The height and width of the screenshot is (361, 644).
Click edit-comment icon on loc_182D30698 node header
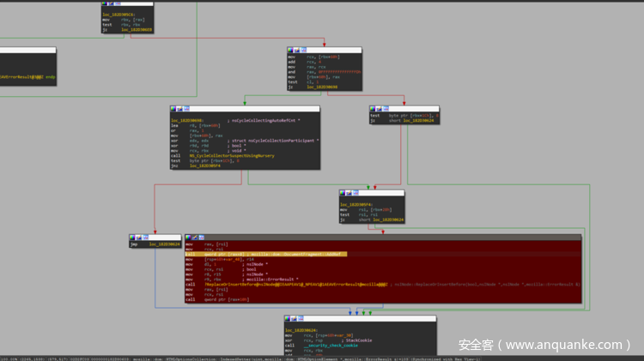pos(179,109)
